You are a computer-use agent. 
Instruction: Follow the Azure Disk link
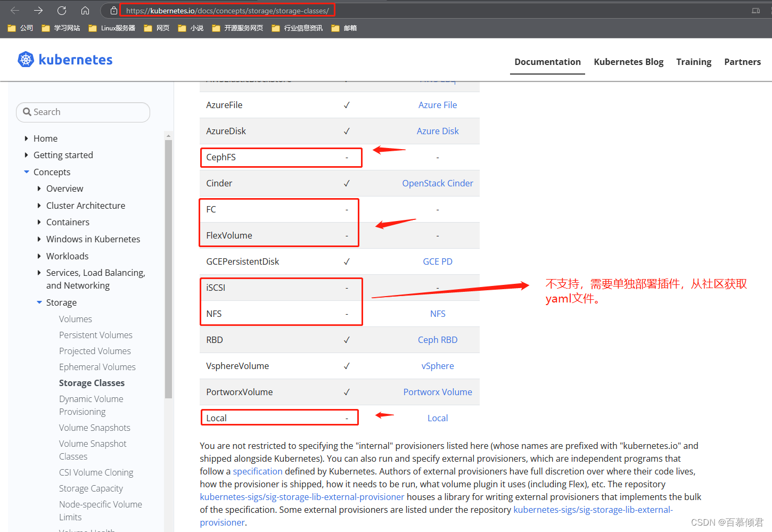tap(438, 131)
